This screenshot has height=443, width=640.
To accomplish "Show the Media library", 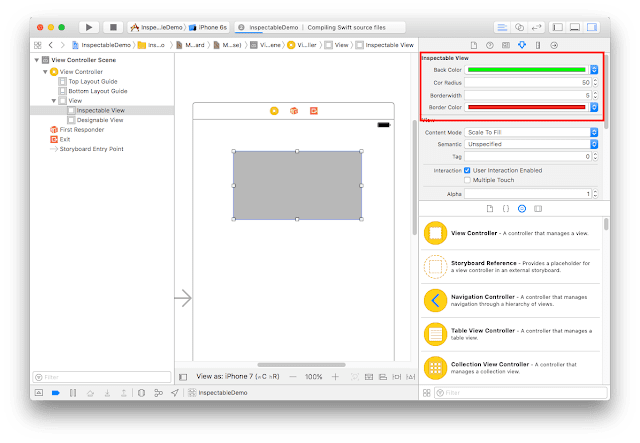I will (x=538, y=209).
